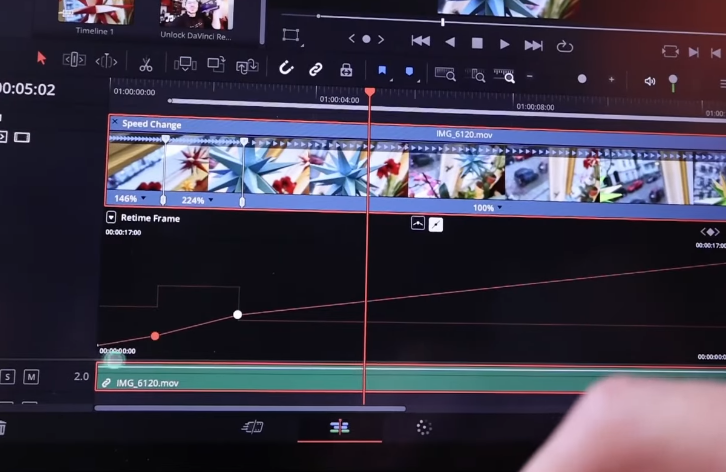Open the Edit page tab
Viewport: 726px width, 472px height.
[339, 427]
